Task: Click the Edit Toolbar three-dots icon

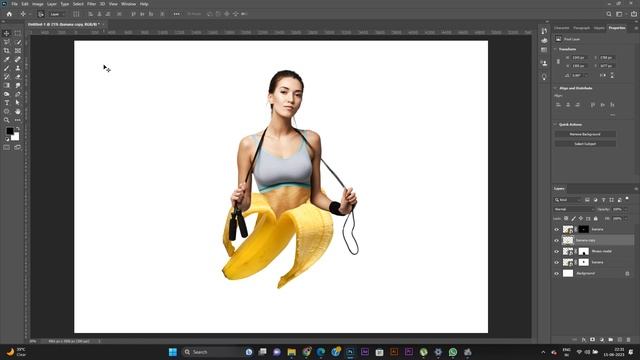Action: click(18, 120)
